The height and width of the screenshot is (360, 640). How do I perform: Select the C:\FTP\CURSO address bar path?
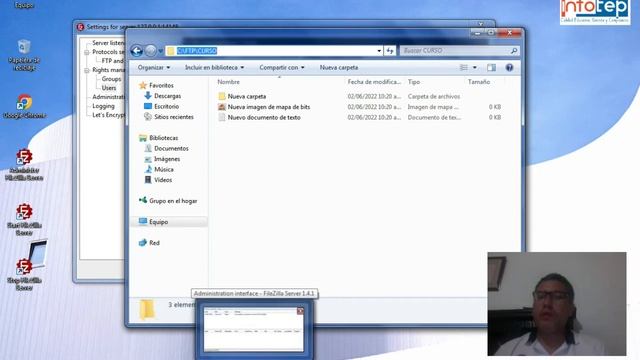(x=197, y=51)
